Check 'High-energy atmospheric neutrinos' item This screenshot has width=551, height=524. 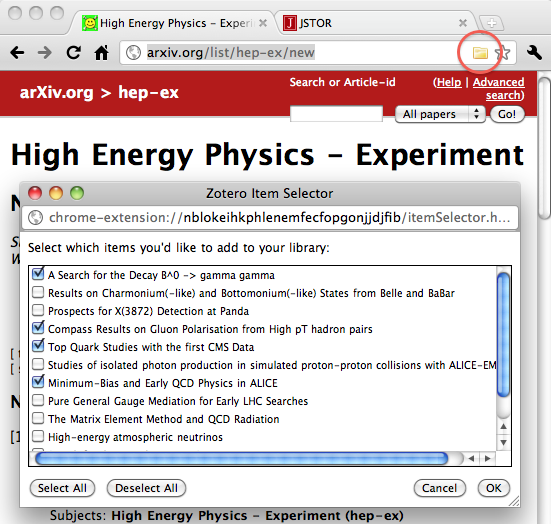(x=38, y=436)
